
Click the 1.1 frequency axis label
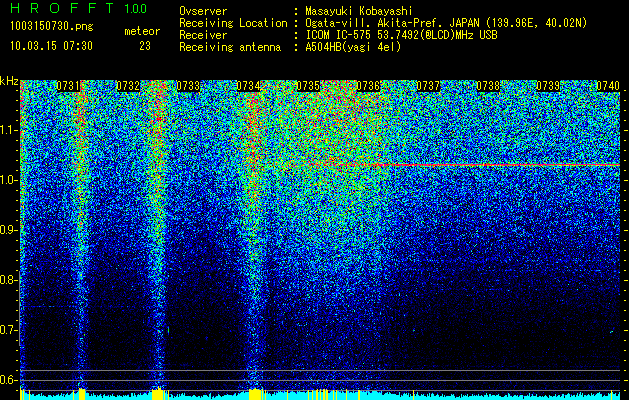(9, 131)
